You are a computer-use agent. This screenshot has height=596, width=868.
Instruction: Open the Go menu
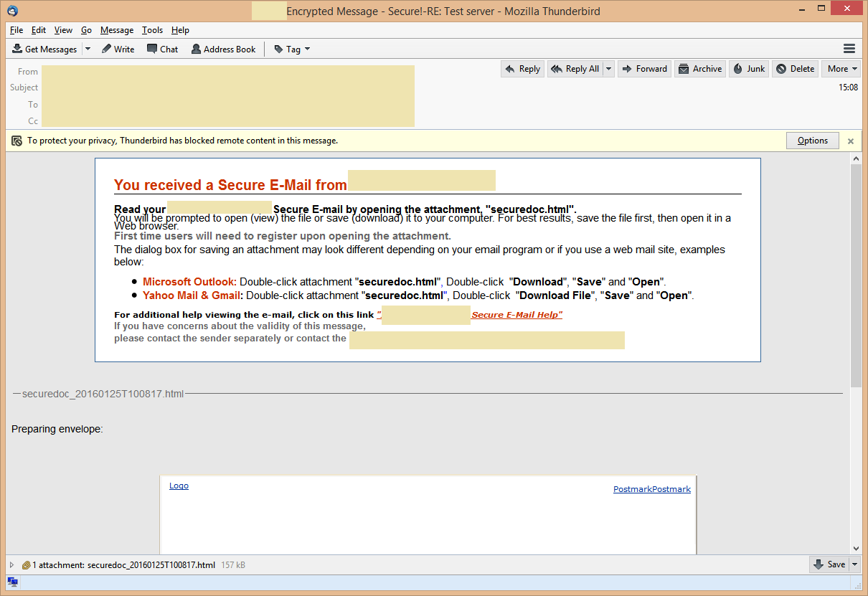click(86, 30)
